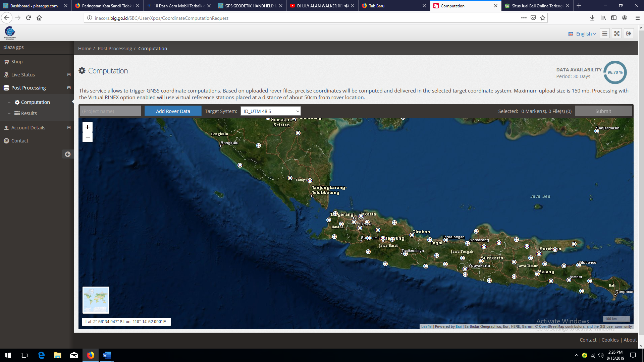Bookmark this page with the star icon
Image resolution: width=644 pixels, height=362 pixels.
[543, 18]
